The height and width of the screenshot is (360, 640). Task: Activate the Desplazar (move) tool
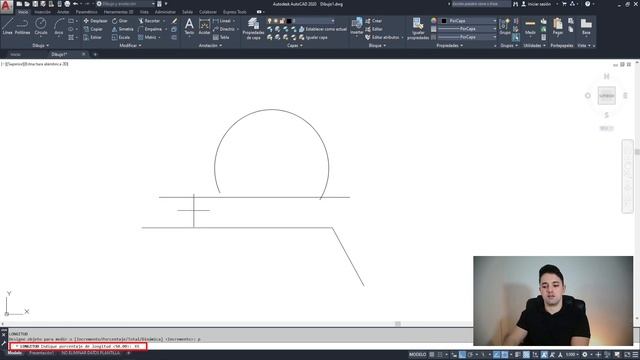pos(96,21)
